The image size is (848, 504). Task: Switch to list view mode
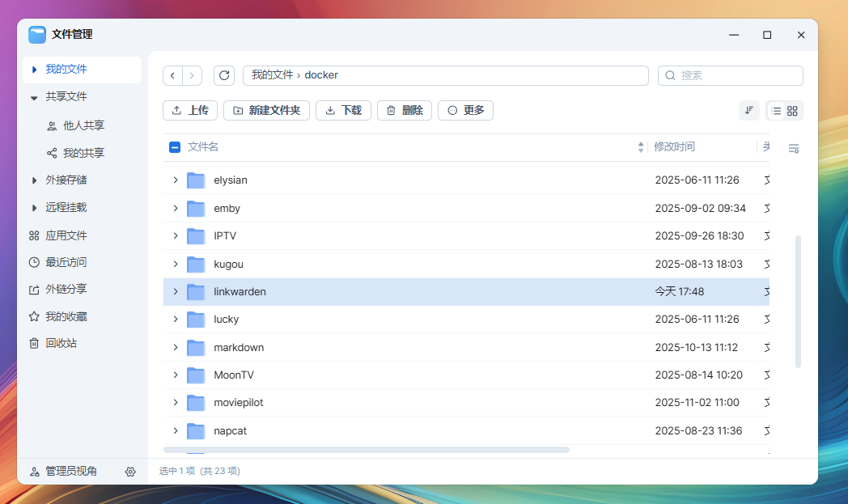776,111
